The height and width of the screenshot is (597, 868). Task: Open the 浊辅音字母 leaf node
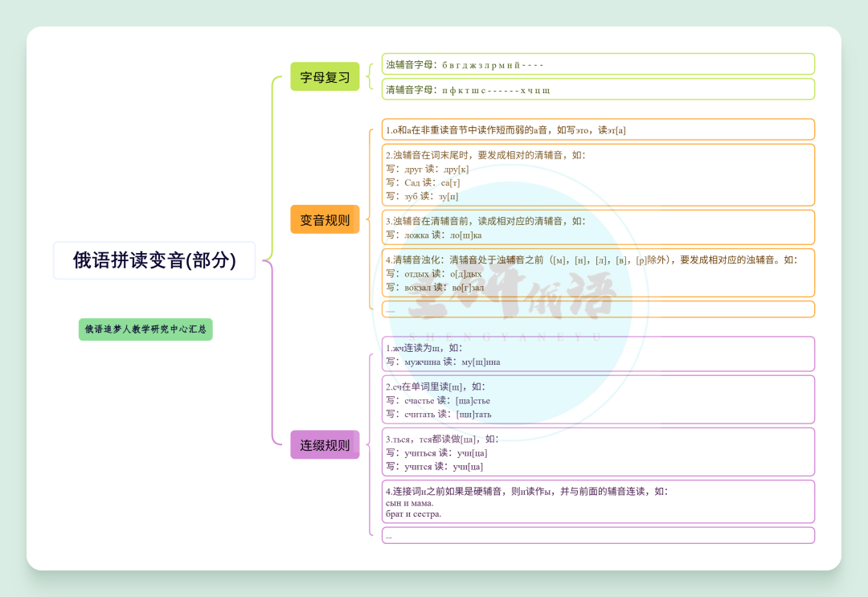[x=598, y=64]
